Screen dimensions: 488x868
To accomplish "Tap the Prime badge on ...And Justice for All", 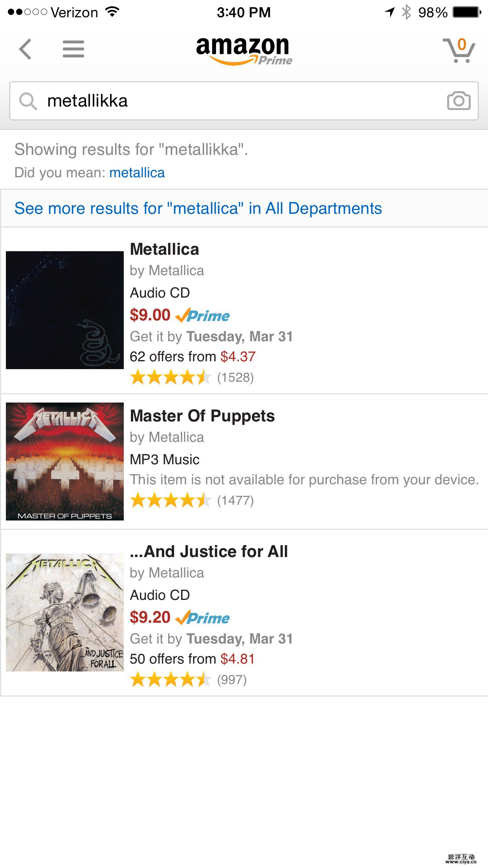I will 204,618.
